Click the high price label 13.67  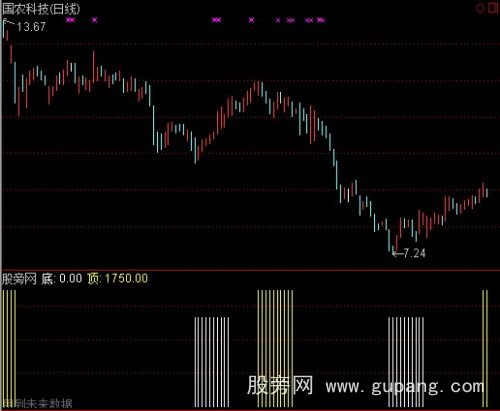31,27
